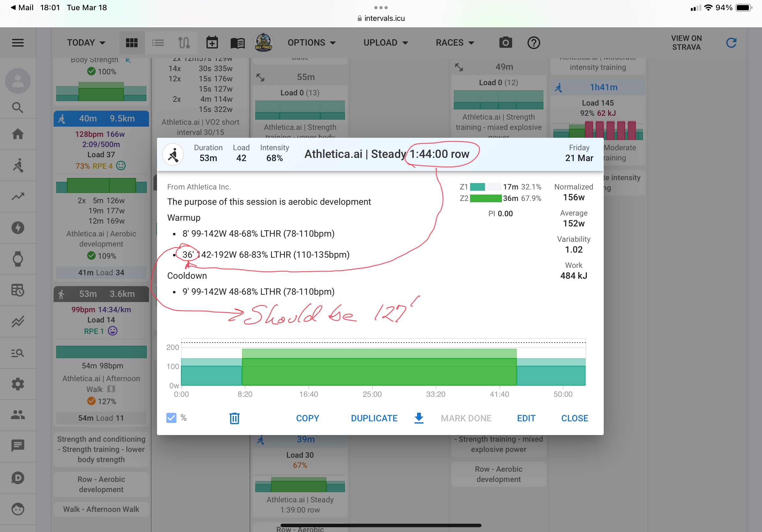Open the athletes group icon in the sidebar
This screenshot has width=762, height=532.
coord(18,415)
